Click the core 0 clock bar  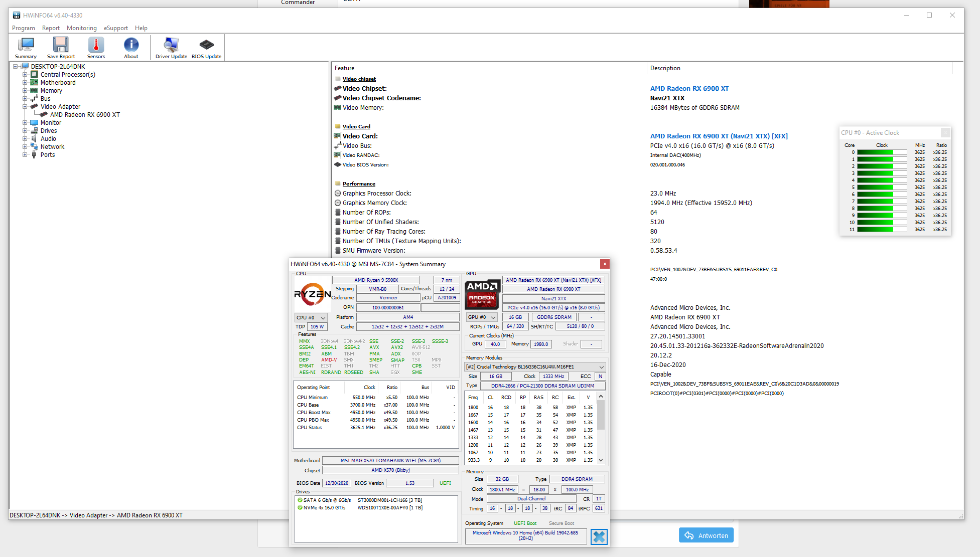(882, 152)
